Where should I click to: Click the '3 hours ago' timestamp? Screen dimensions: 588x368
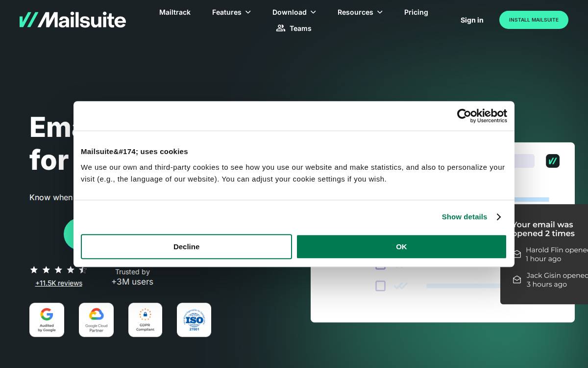(547, 284)
